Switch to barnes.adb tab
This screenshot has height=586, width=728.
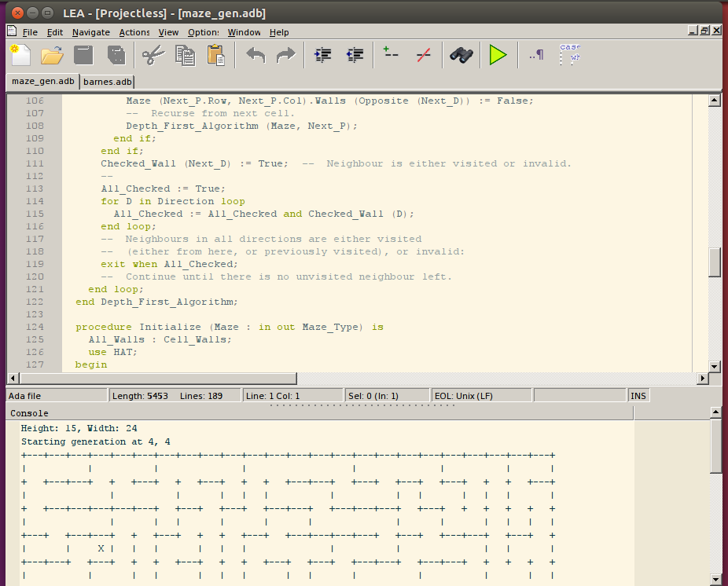(107, 82)
